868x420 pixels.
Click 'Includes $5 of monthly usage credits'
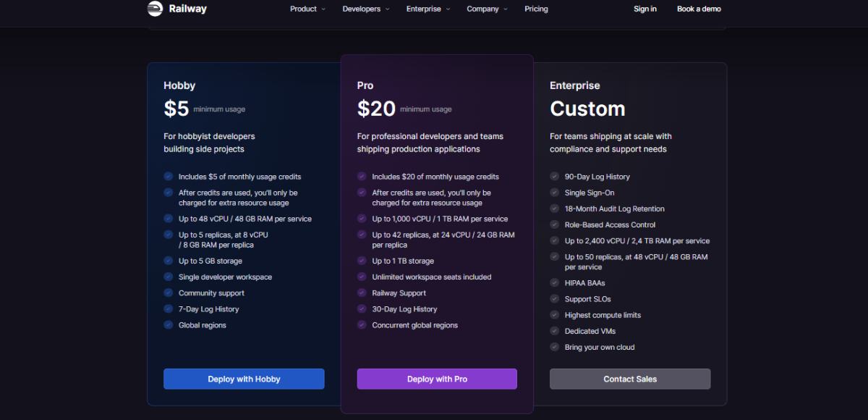click(240, 177)
